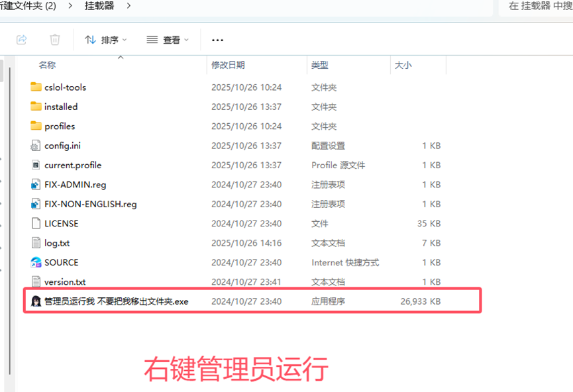The image size is (573, 392).
Task: Click the search box for 挂载器
Action: (x=537, y=7)
